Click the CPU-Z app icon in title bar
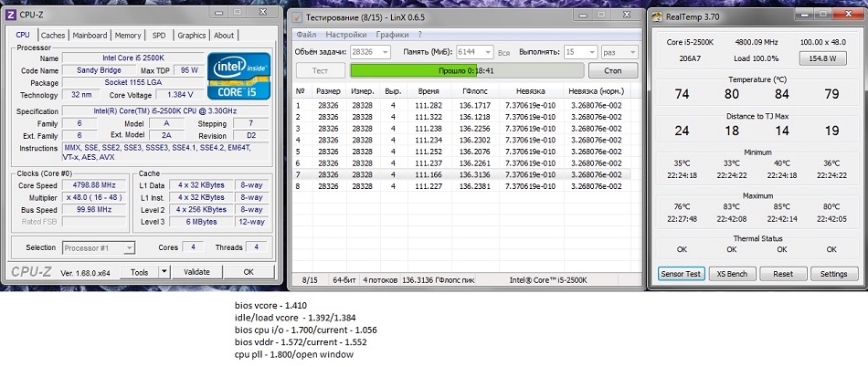Screen dimensions: 868x367 click(x=11, y=15)
